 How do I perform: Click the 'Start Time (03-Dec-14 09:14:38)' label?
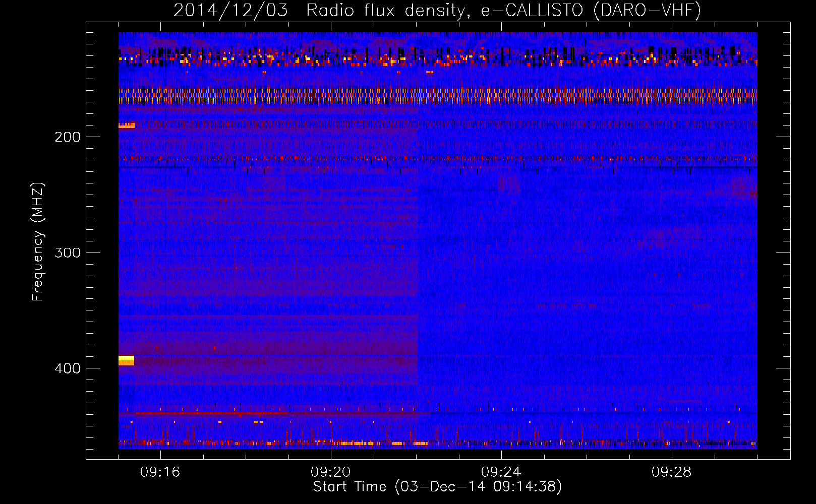tap(437, 487)
